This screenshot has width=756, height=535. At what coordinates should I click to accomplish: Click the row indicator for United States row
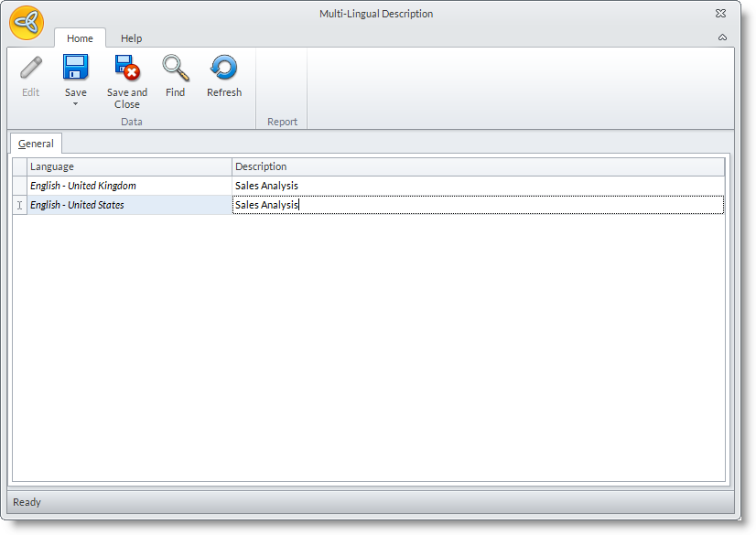pos(19,205)
